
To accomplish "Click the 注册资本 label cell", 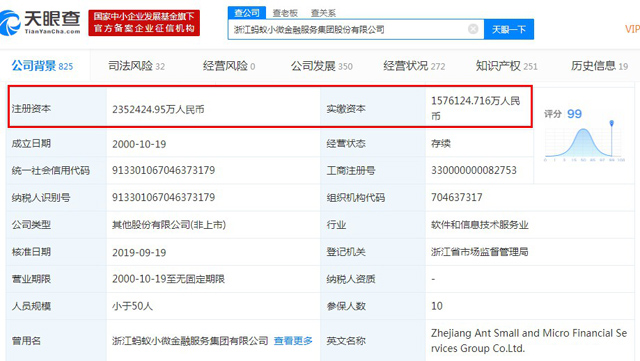I will click(57, 109).
